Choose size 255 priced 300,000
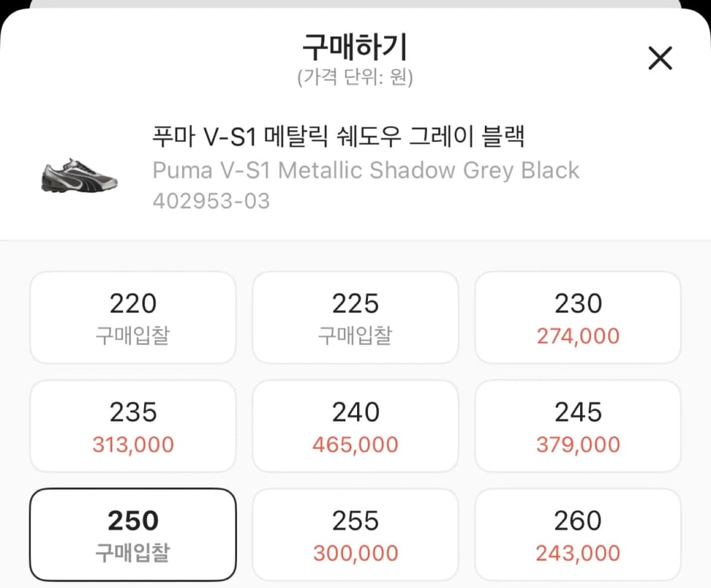This screenshot has height=588, width=711. (x=355, y=534)
